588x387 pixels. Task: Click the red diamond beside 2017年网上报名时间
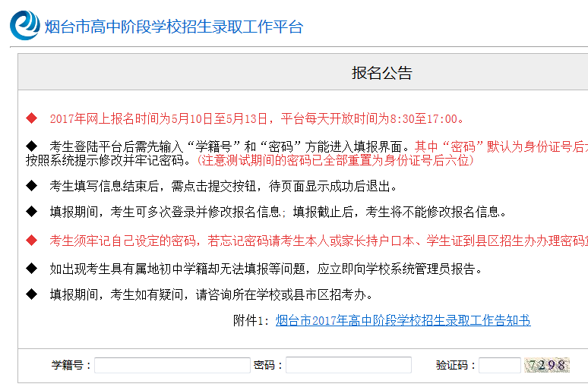click(x=31, y=118)
